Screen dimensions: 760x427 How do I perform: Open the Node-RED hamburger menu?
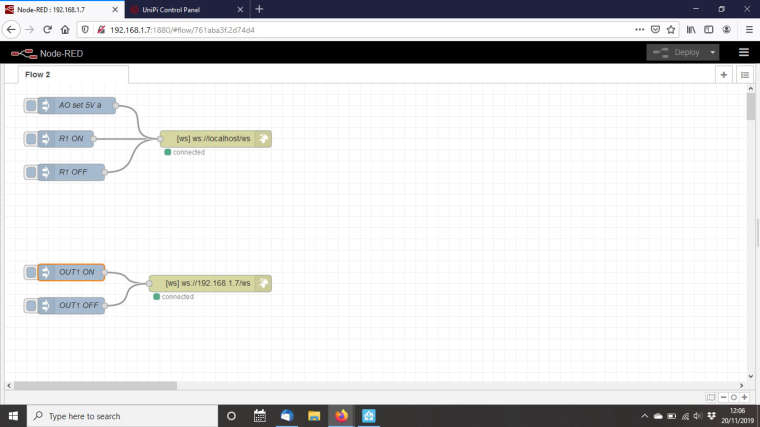tap(743, 52)
